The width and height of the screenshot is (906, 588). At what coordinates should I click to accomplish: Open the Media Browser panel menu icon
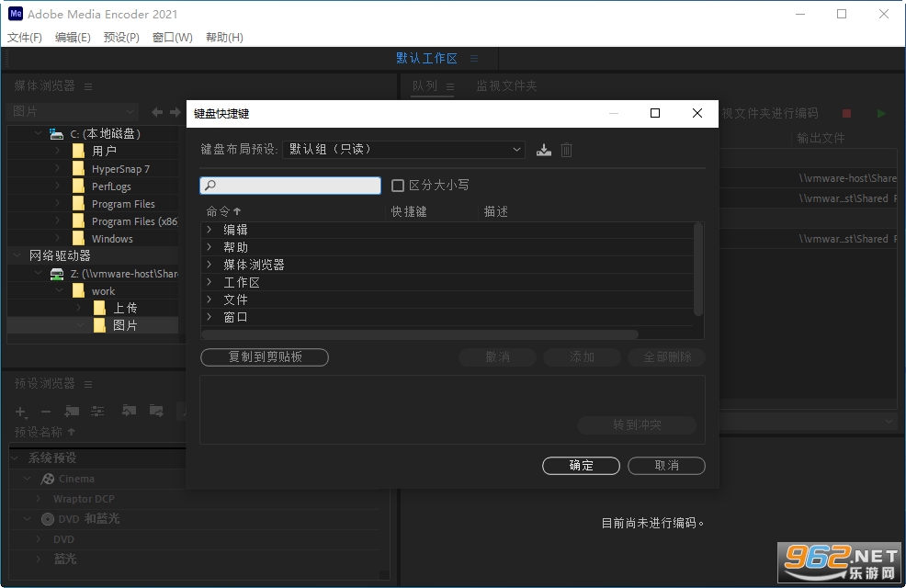pyautogui.click(x=88, y=86)
